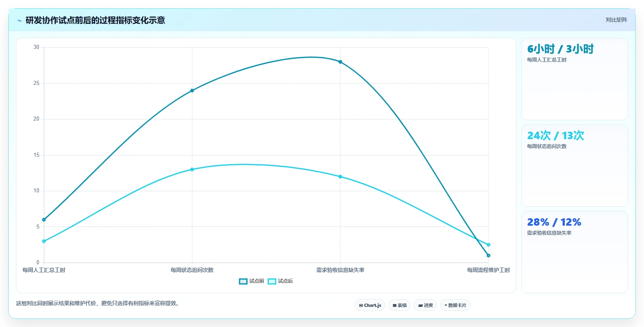Click the 试点后 point at 需求验收信息缺失率 (12)
644x327 pixels.
coord(340,177)
